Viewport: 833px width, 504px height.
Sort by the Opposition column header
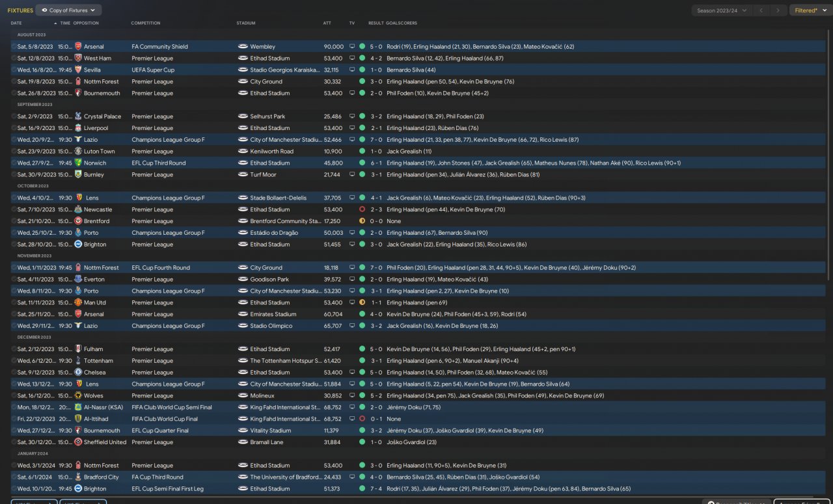pos(86,23)
